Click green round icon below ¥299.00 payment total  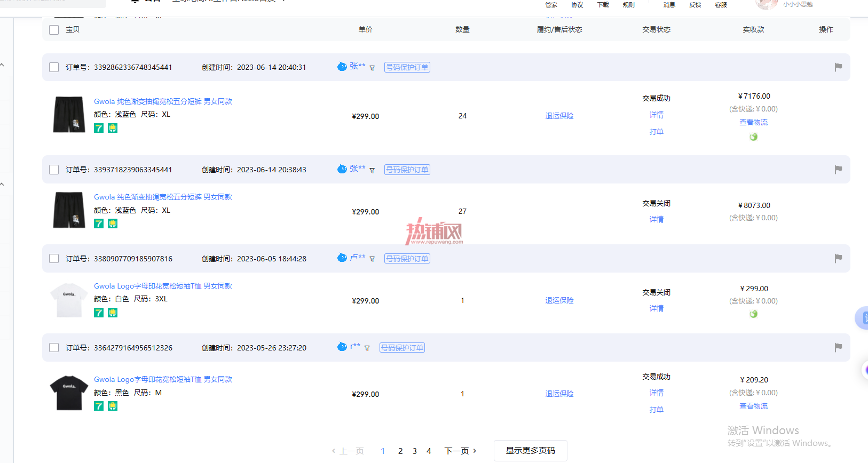(753, 314)
